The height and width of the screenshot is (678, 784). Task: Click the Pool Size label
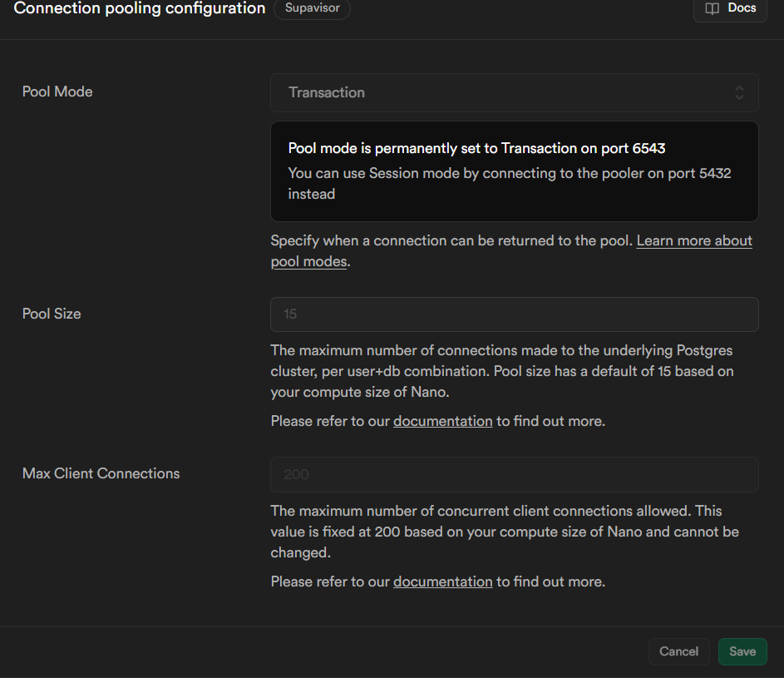(52, 314)
